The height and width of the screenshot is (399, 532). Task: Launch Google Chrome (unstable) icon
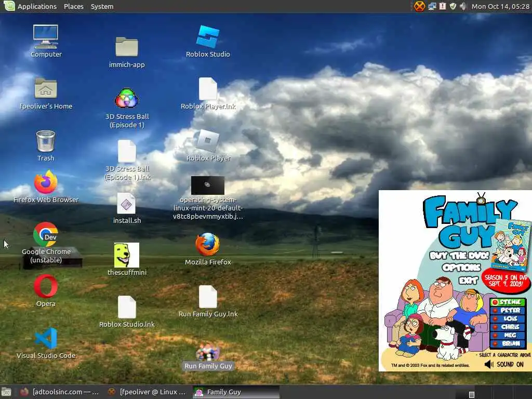click(x=46, y=234)
